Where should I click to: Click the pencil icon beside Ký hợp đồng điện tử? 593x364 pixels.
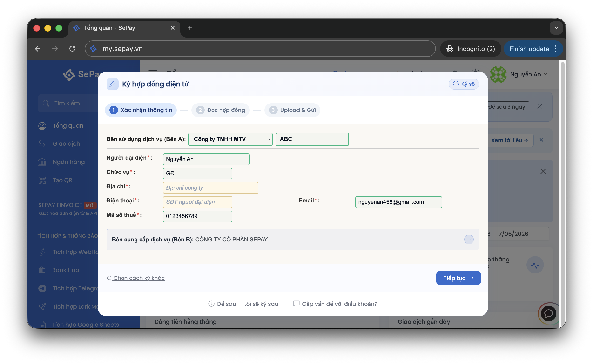coord(112,84)
